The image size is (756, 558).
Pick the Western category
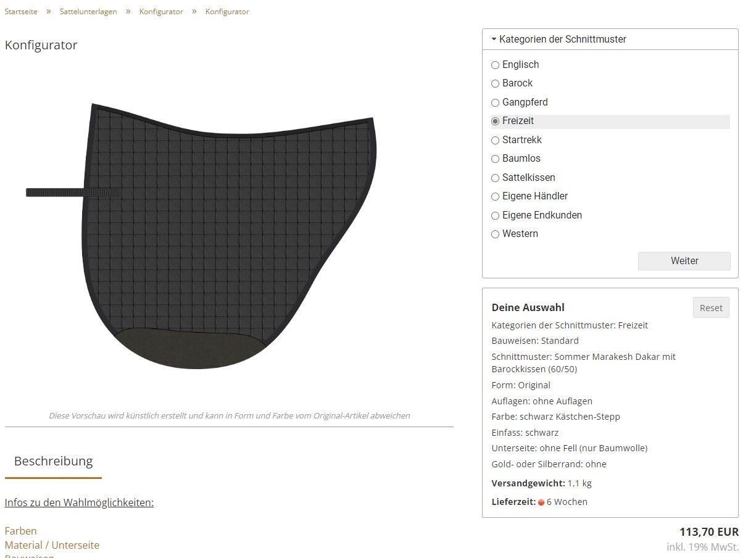[x=495, y=234]
